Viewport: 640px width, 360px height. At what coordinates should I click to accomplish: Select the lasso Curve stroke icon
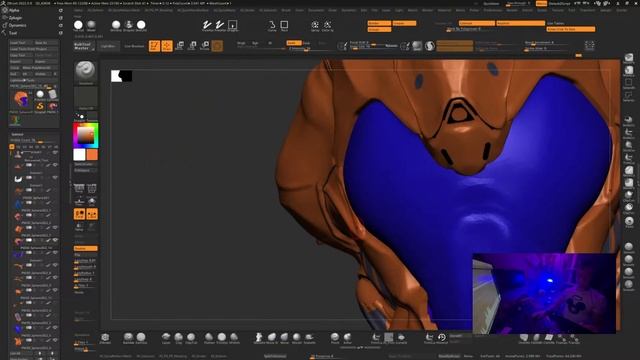pos(272,25)
